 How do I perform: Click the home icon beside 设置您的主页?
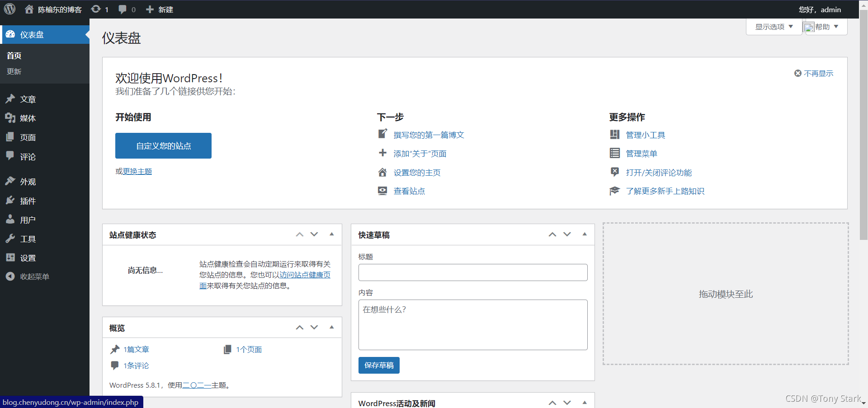[x=382, y=172]
